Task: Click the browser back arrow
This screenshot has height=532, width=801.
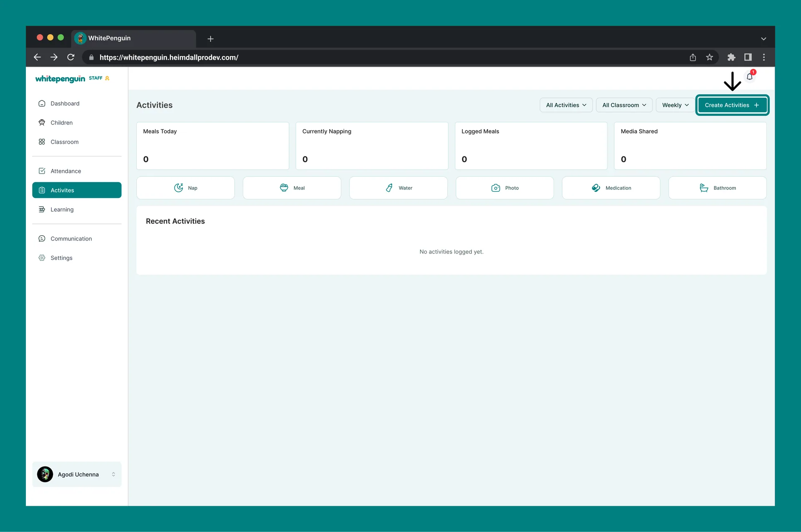Action: 37,57
